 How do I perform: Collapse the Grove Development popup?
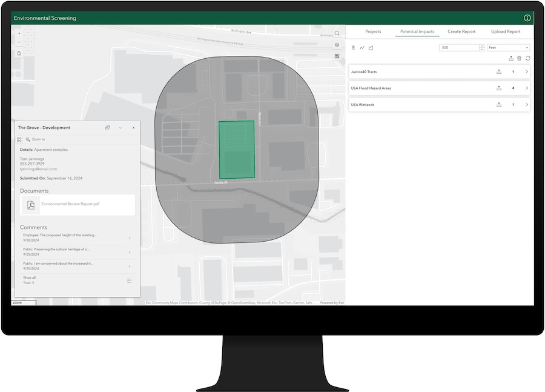(x=121, y=128)
